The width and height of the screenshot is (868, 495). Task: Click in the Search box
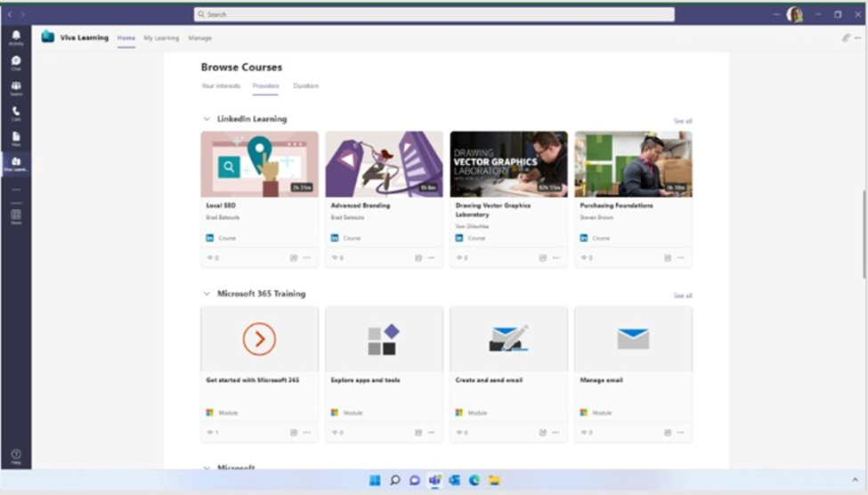434,14
